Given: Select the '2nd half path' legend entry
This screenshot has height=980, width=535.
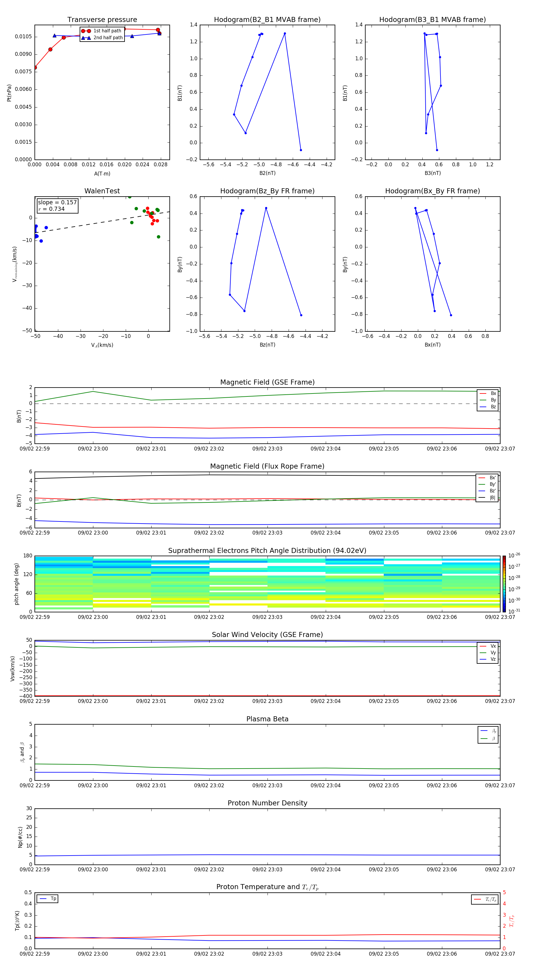Looking at the screenshot, I should point(102,38).
